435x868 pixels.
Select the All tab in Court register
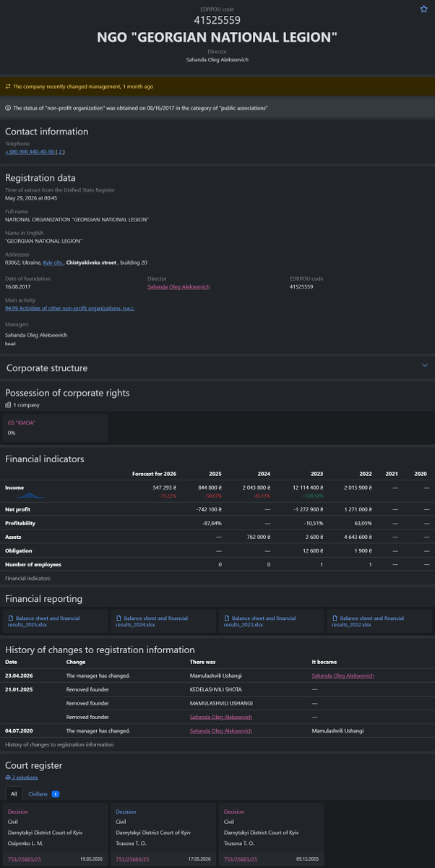point(14,793)
